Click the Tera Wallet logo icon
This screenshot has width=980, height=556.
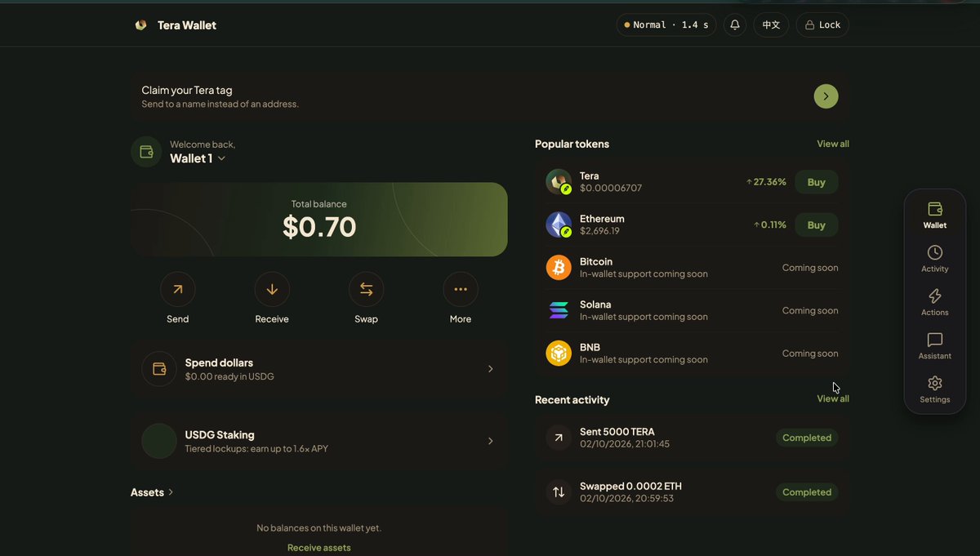(140, 25)
